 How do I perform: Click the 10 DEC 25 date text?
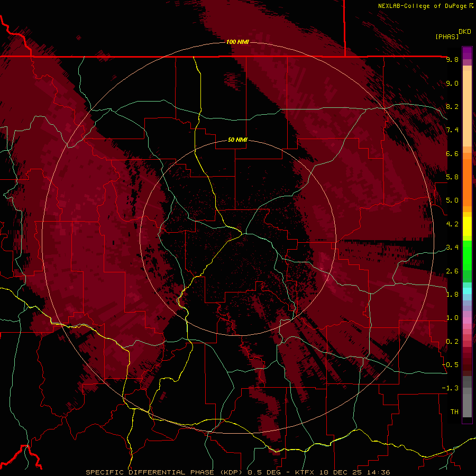click(x=341, y=472)
